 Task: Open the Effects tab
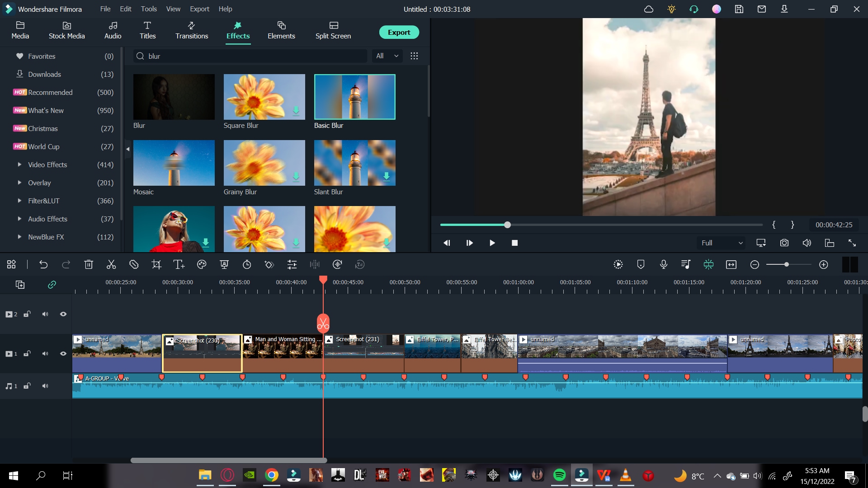238,30
